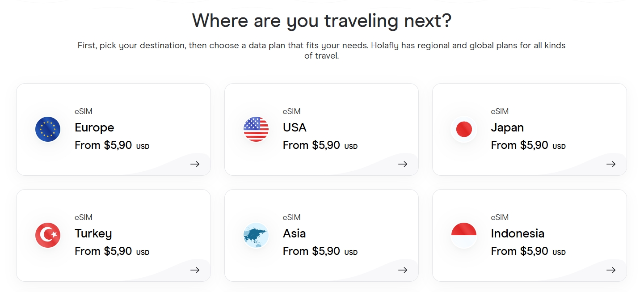Image resolution: width=644 pixels, height=292 pixels.
Task: Click the Indonesia From $5,90 price
Action: point(528,251)
